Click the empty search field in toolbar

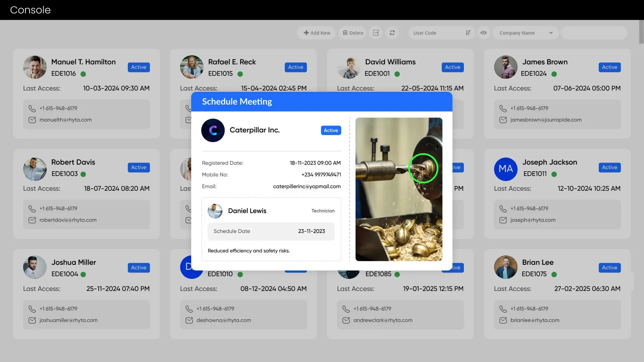click(594, 33)
